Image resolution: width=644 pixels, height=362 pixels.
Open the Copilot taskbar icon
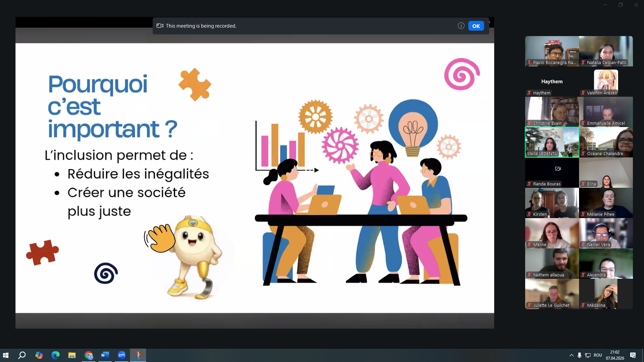39,355
